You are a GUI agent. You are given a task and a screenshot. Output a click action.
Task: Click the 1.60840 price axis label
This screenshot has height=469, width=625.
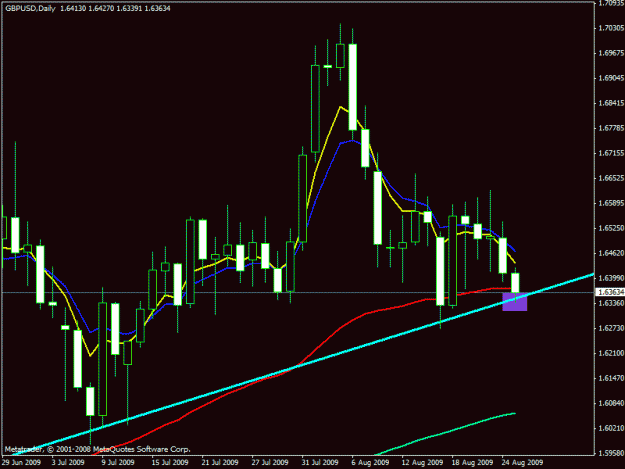pos(611,403)
